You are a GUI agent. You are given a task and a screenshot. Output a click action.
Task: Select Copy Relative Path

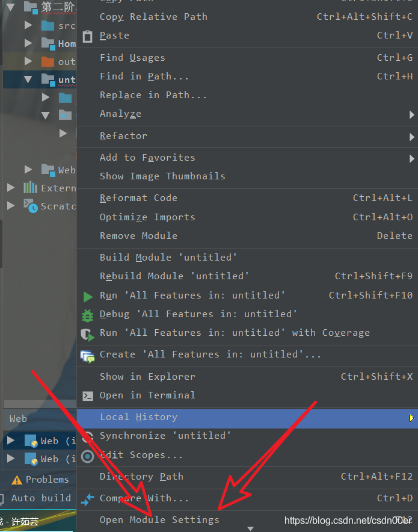[x=247, y=17]
